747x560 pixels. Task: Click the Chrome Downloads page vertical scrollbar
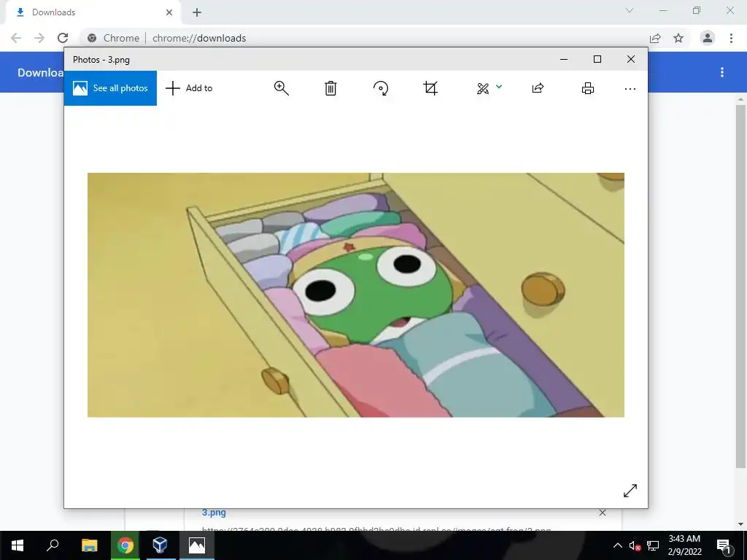[740, 286]
